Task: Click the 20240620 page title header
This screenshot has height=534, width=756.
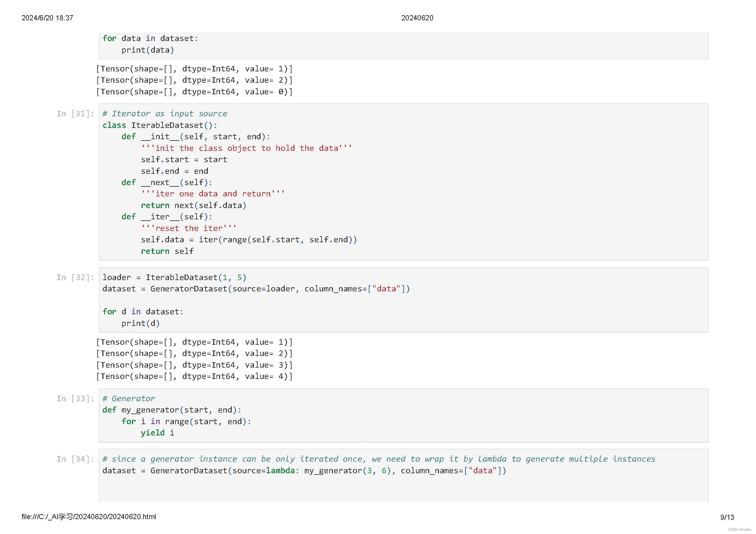Action: click(417, 18)
